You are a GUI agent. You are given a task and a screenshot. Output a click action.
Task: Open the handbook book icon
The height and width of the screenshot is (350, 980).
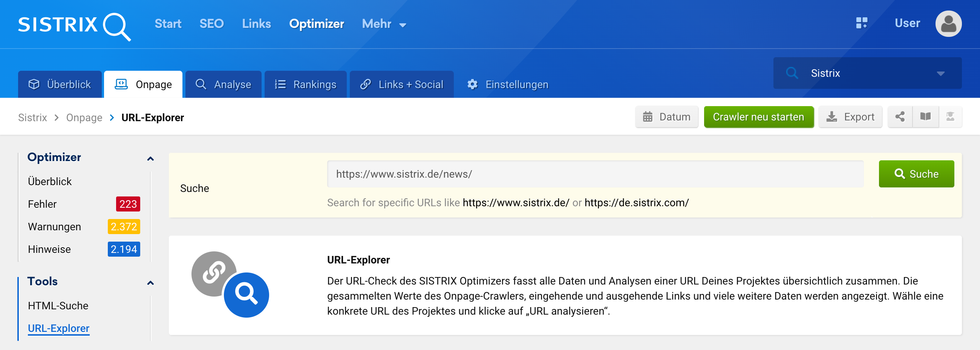(925, 117)
